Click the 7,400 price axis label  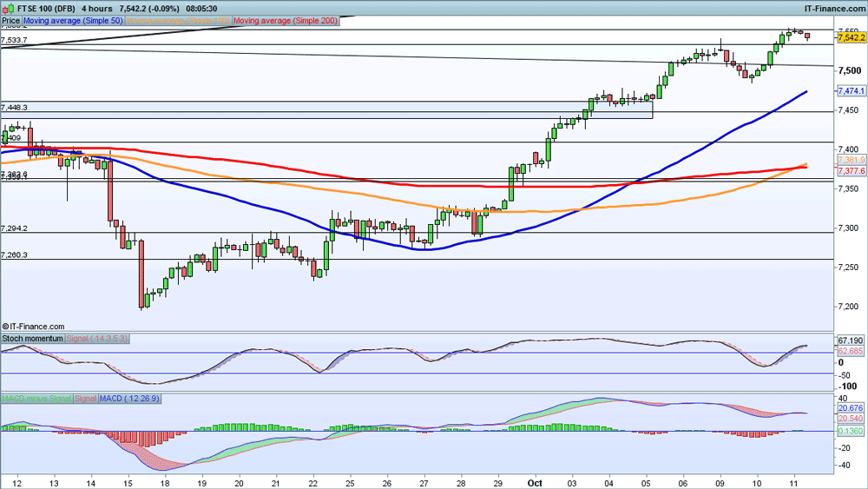coord(849,149)
